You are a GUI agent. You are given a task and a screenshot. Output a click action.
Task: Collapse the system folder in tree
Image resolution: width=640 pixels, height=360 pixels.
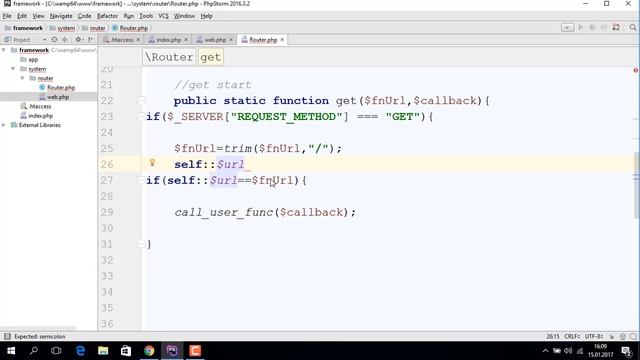13,69
